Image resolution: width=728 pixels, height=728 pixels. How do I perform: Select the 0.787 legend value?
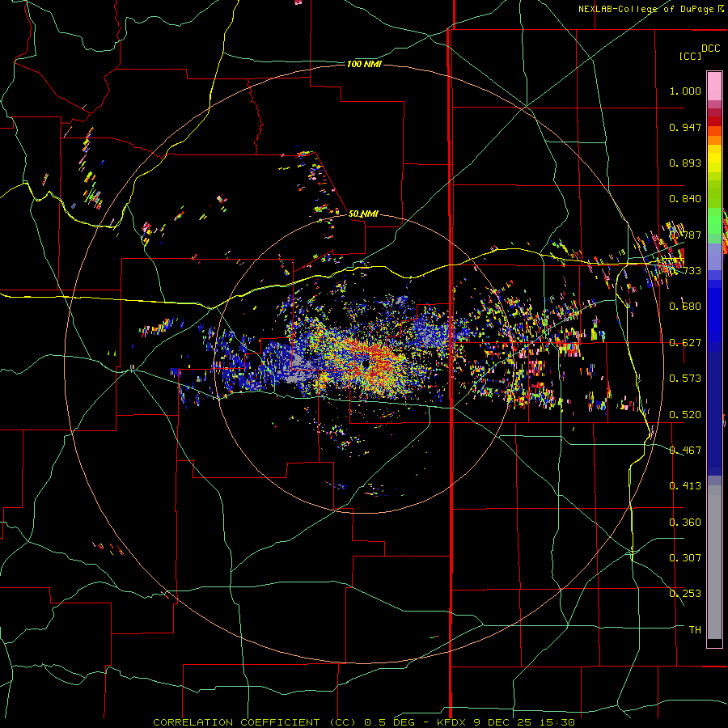685,235
